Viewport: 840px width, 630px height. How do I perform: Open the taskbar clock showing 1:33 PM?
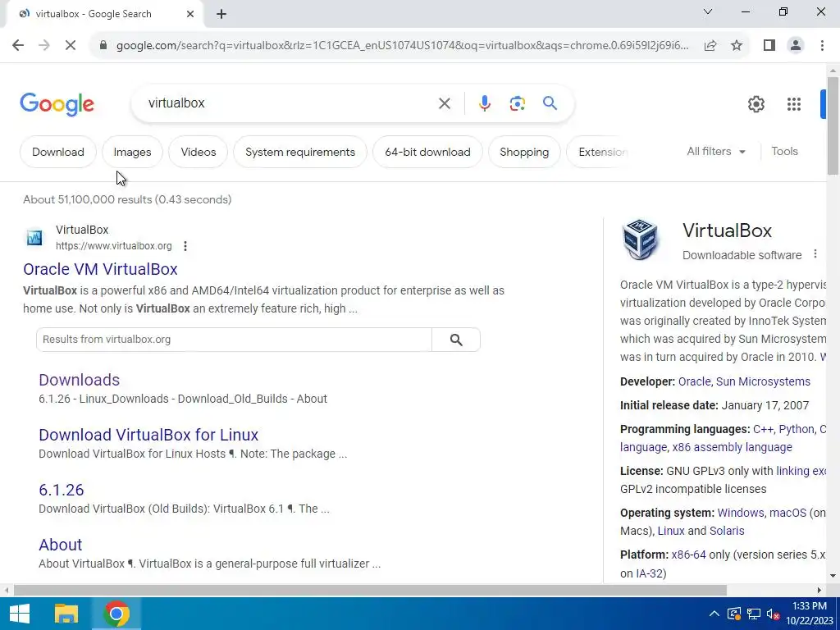[x=809, y=614]
